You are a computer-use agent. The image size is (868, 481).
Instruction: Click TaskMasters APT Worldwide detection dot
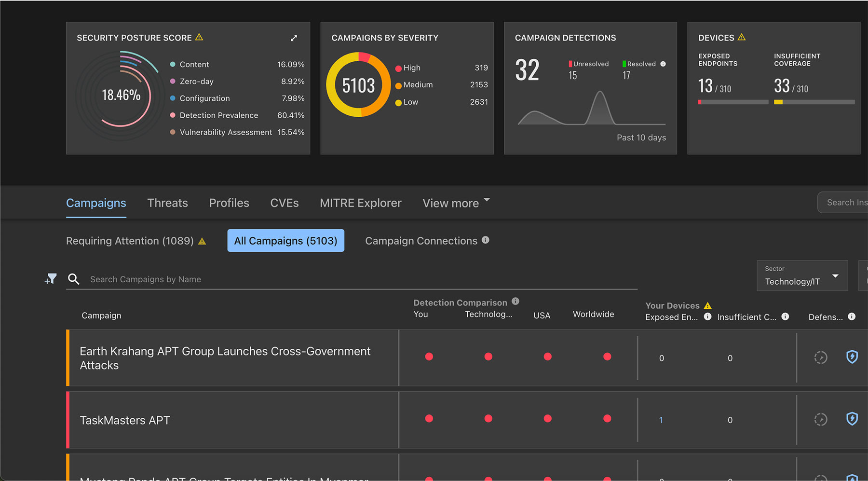coord(607,418)
